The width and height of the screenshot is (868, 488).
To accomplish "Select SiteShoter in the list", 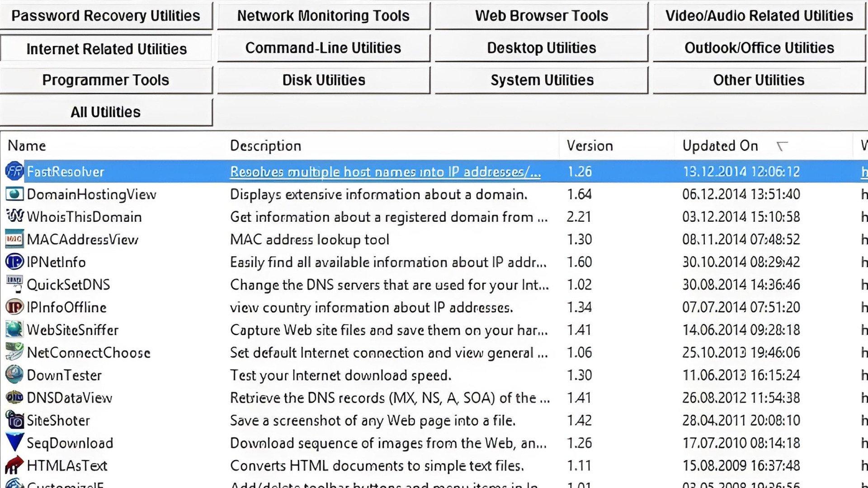I will [x=58, y=420].
